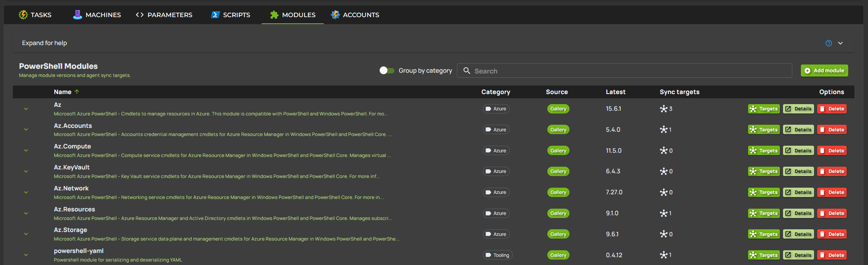Select the Modules tab
868x265 pixels.
pyautogui.click(x=293, y=15)
